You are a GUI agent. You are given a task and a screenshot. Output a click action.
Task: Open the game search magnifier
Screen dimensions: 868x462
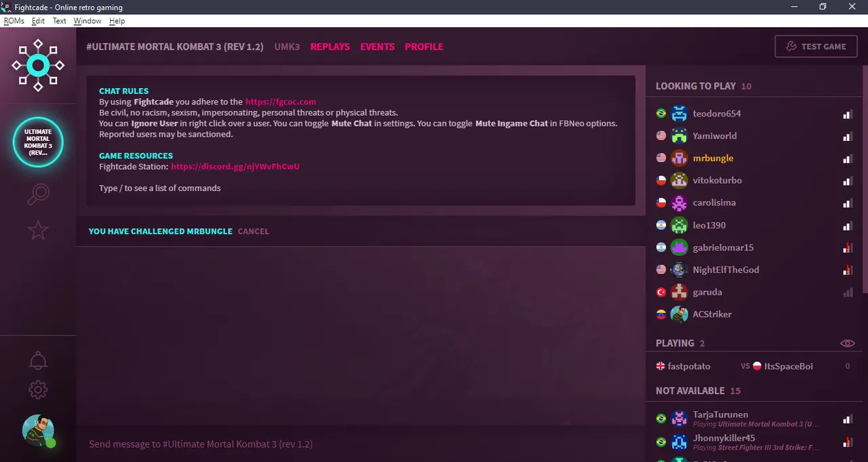[38, 194]
